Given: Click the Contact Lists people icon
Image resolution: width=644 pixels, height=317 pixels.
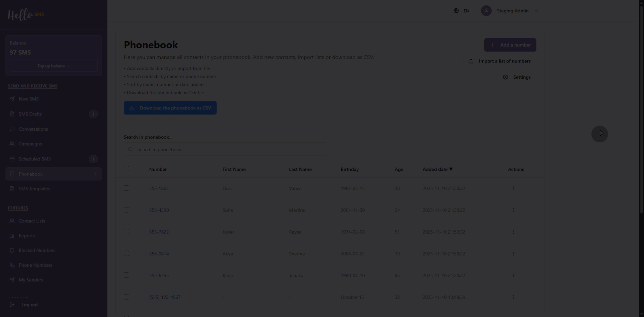Looking at the screenshot, I should coord(12,221).
